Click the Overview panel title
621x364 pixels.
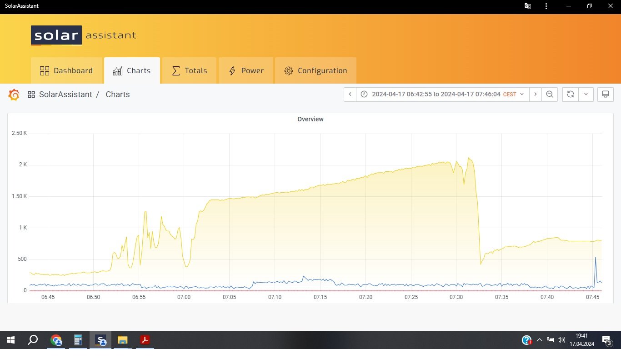pyautogui.click(x=310, y=119)
